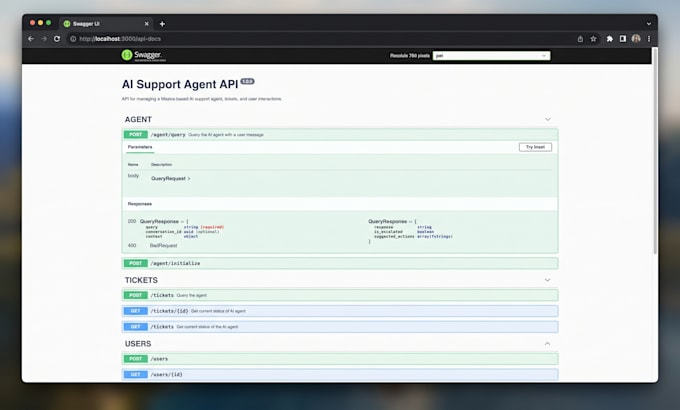Click the Swagger logo in header
The height and width of the screenshot is (410, 680).
coord(144,55)
